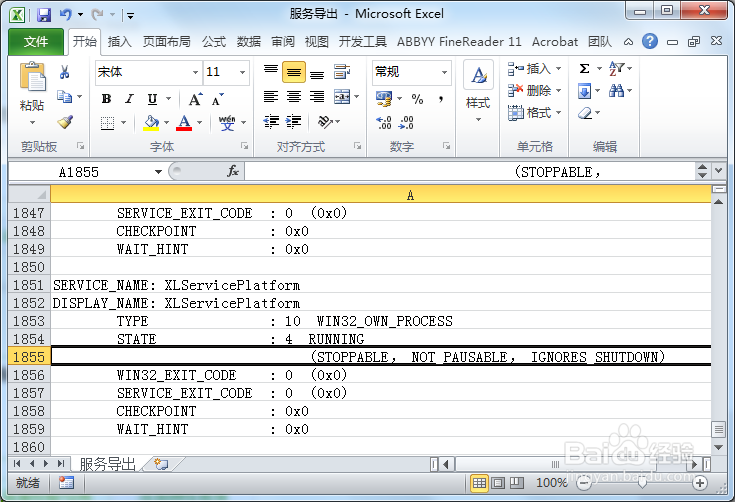
Task: Toggle align text left
Action: (271, 97)
